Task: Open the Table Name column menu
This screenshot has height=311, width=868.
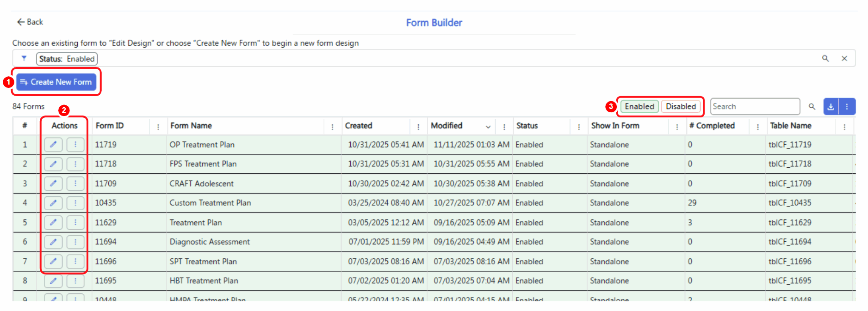Action: click(844, 127)
